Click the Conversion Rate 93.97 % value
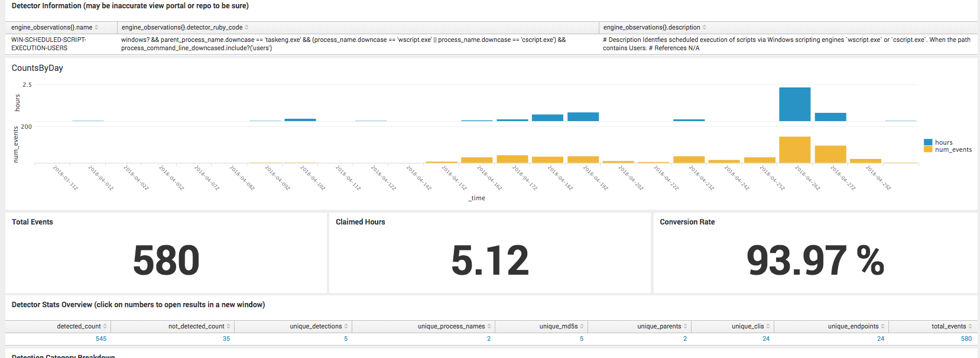This screenshot has height=358, width=980. pyautogui.click(x=814, y=261)
